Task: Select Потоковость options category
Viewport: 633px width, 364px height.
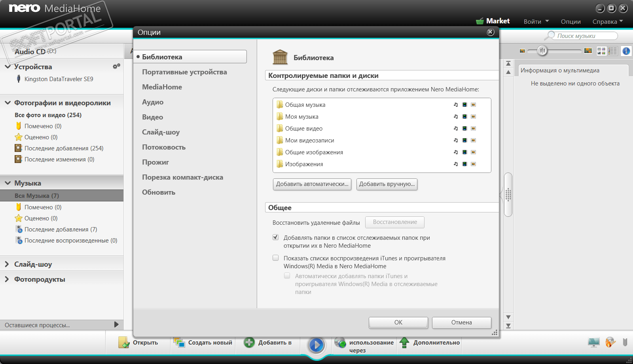Action: tap(164, 147)
